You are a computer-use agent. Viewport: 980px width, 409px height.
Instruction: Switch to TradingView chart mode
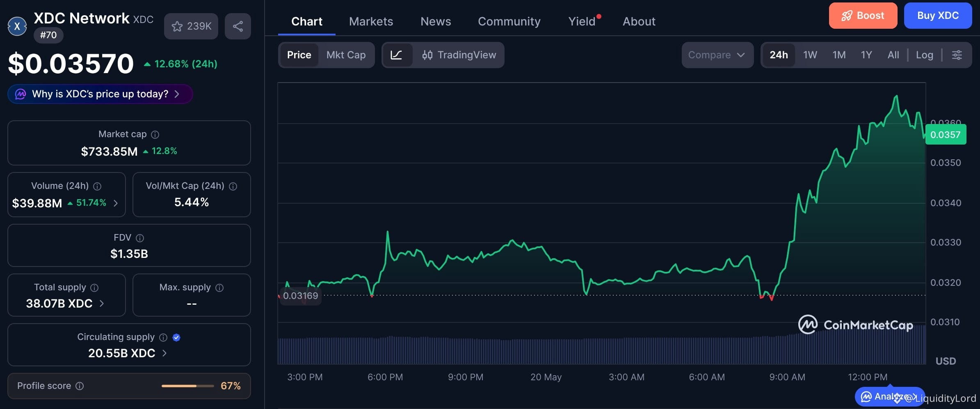coord(459,55)
